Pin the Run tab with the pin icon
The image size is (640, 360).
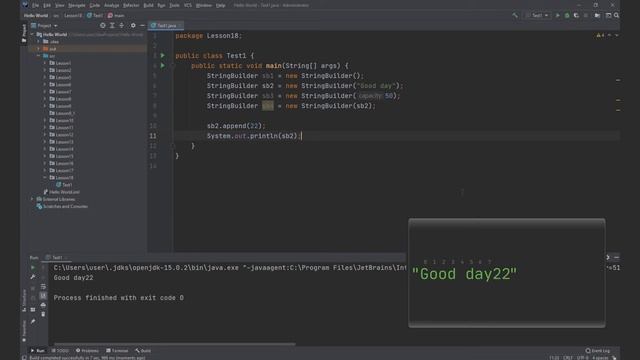[33, 322]
